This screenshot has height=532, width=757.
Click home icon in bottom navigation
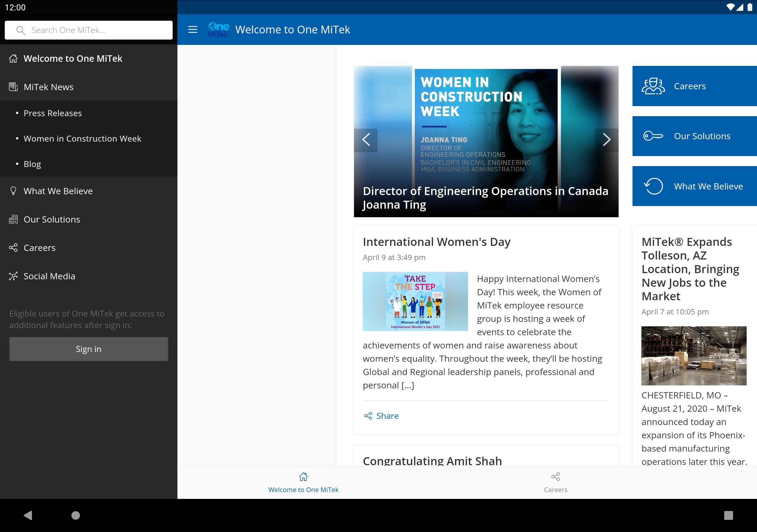[303, 477]
